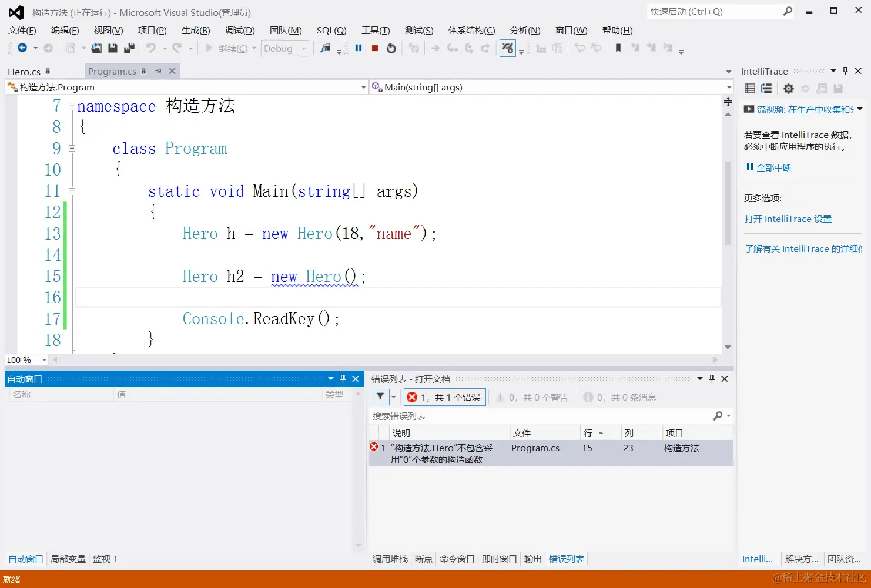Viewport: 871px width, 588px height.
Task: Collapse the class Program code block
Action: click(x=72, y=149)
